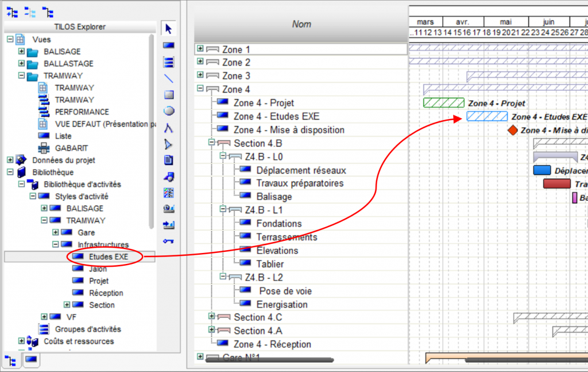Expand Section 4.C group
Screen dimensions: 588x372
tap(211, 316)
